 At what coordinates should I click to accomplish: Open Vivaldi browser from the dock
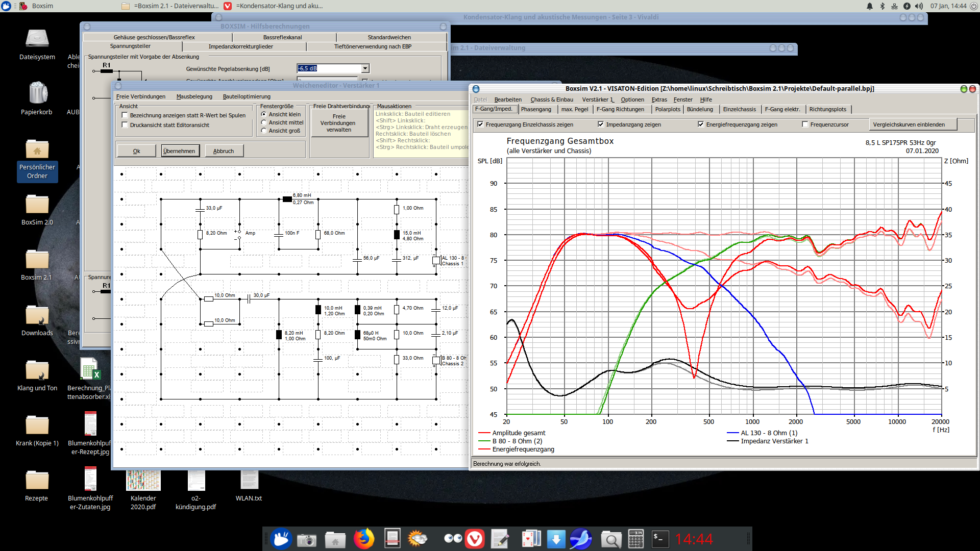[x=475, y=539]
